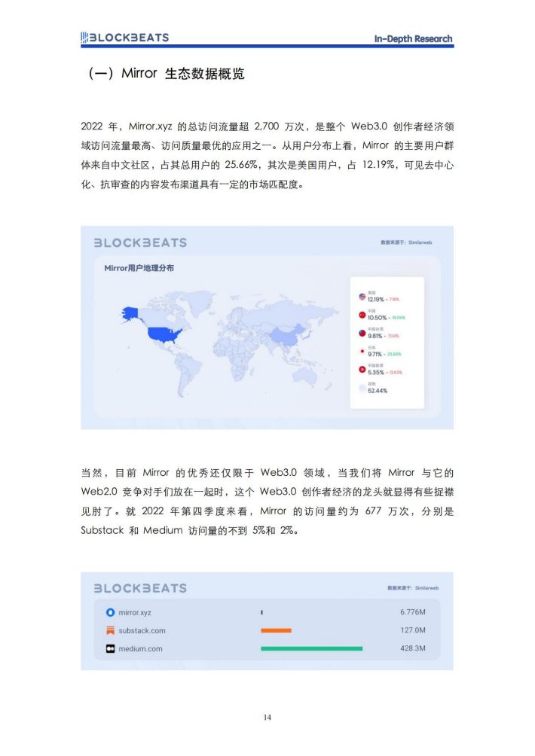Click 'Substack' in the second paragraph
This screenshot has width=535, height=756.
(102, 530)
